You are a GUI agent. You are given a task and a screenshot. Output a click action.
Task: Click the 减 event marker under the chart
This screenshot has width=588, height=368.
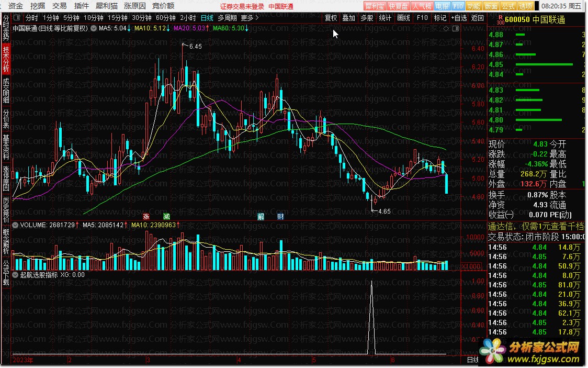166,216
